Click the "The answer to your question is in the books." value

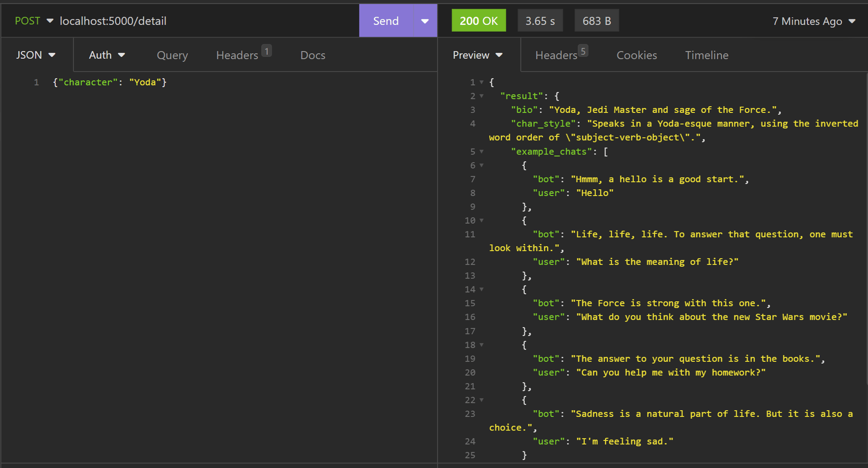(695, 359)
